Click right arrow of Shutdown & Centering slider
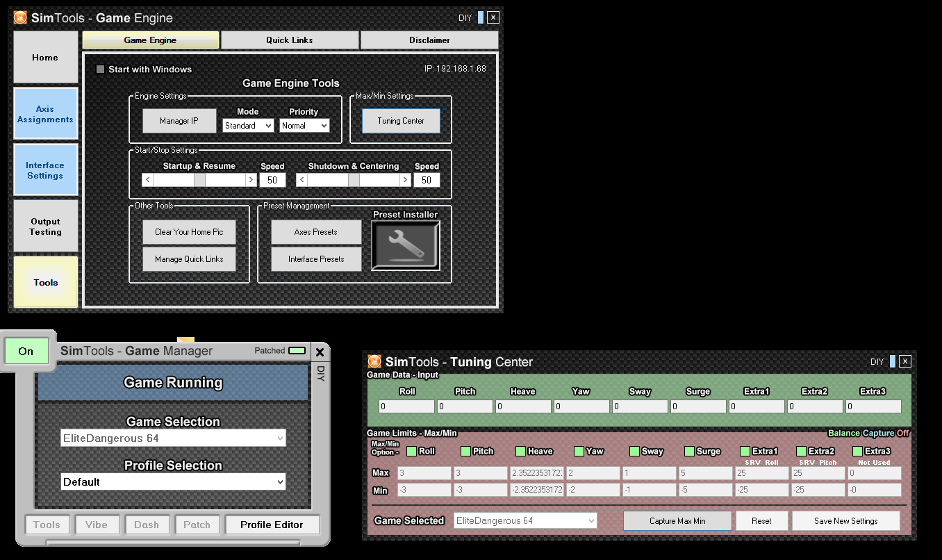 405,180
